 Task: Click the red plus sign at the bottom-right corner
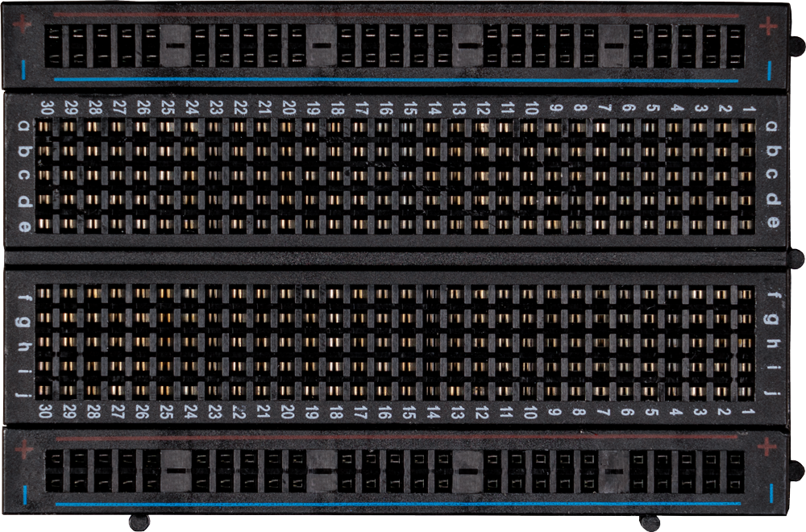coord(767,447)
